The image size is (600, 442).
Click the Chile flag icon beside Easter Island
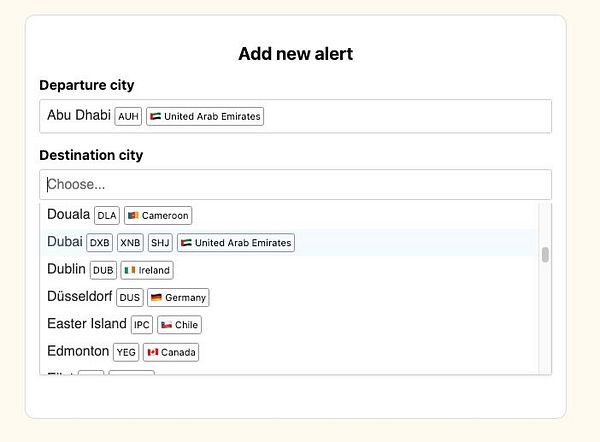166,325
